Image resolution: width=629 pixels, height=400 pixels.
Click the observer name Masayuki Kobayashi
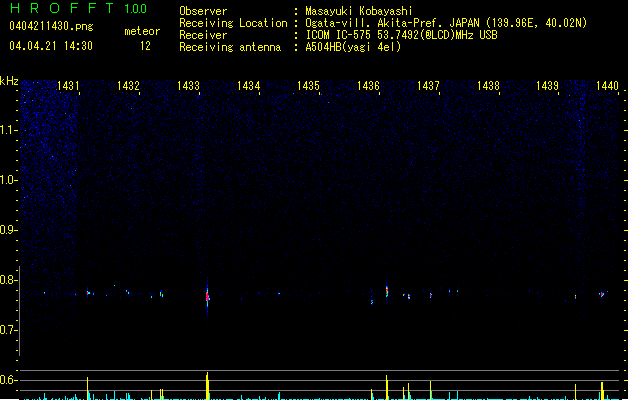pos(359,11)
